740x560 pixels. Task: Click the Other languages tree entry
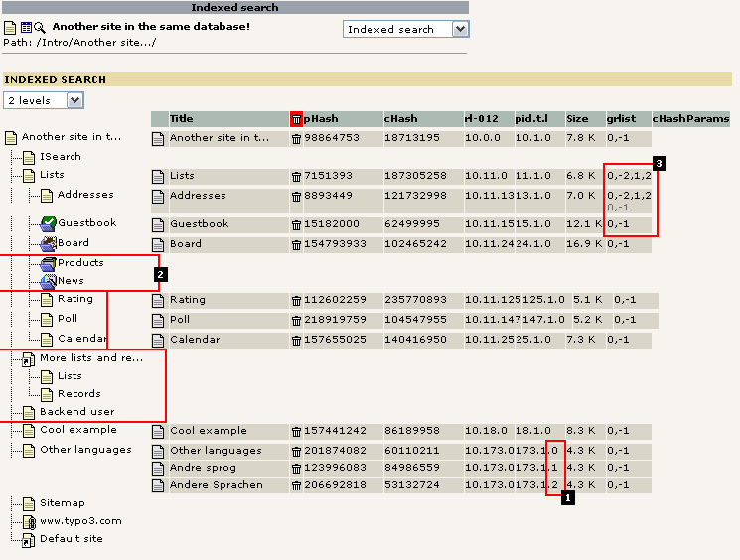[x=84, y=450]
